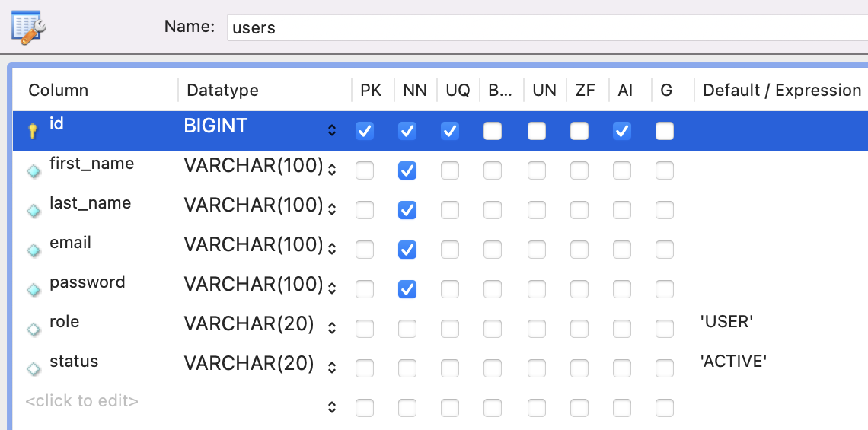Select the role column name
This screenshot has height=430, width=868.
[64, 321]
